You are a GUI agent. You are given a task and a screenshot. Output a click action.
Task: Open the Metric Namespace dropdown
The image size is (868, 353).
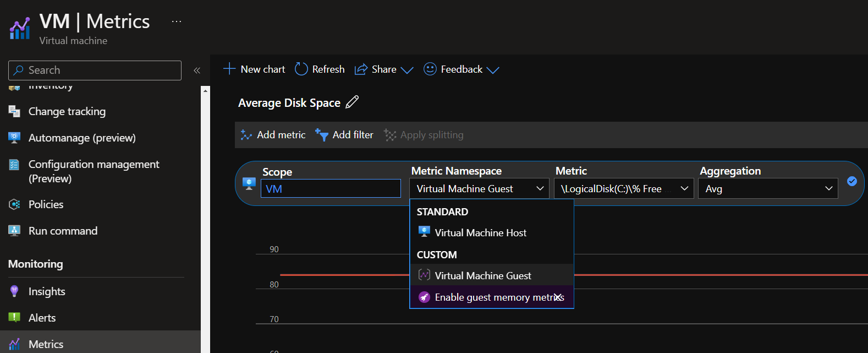pyautogui.click(x=479, y=189)
